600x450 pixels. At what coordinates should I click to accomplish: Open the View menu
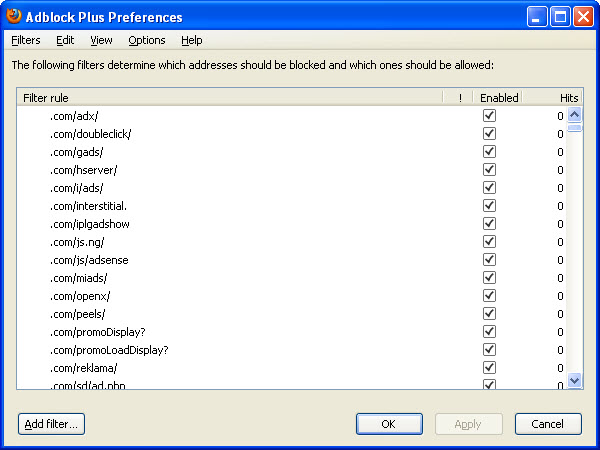[x=101, y=40]
